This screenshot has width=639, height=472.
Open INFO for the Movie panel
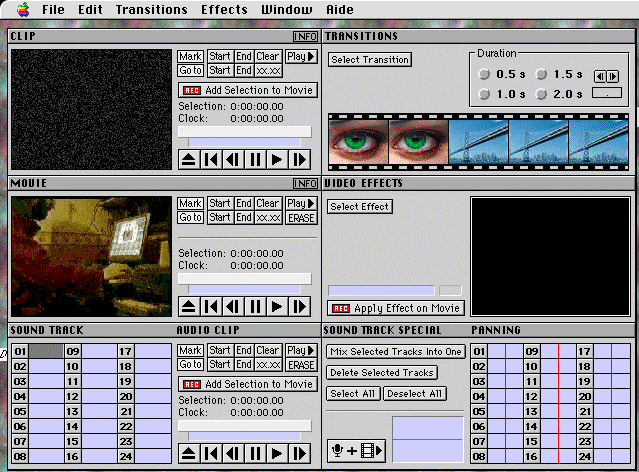click(x=305, y=184)
